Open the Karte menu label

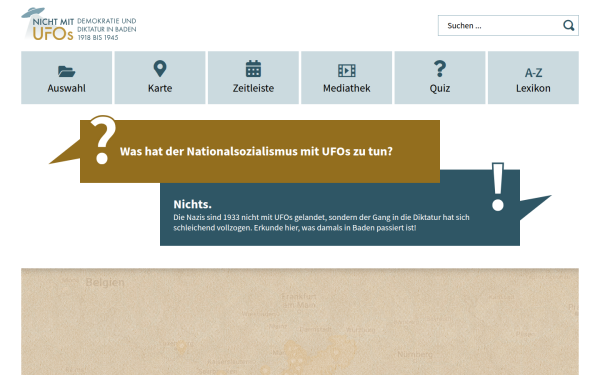click(x=160, y=88)
